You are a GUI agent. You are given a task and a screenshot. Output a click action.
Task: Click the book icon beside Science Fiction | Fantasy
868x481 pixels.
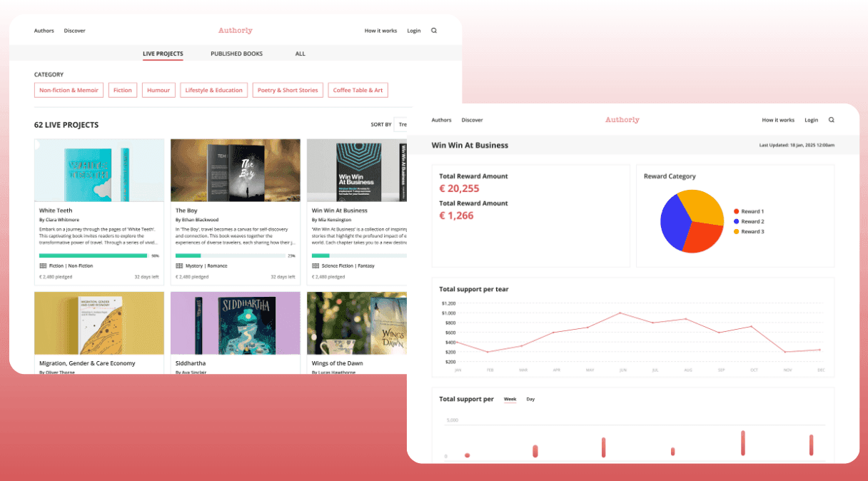[x=316, y=265]
